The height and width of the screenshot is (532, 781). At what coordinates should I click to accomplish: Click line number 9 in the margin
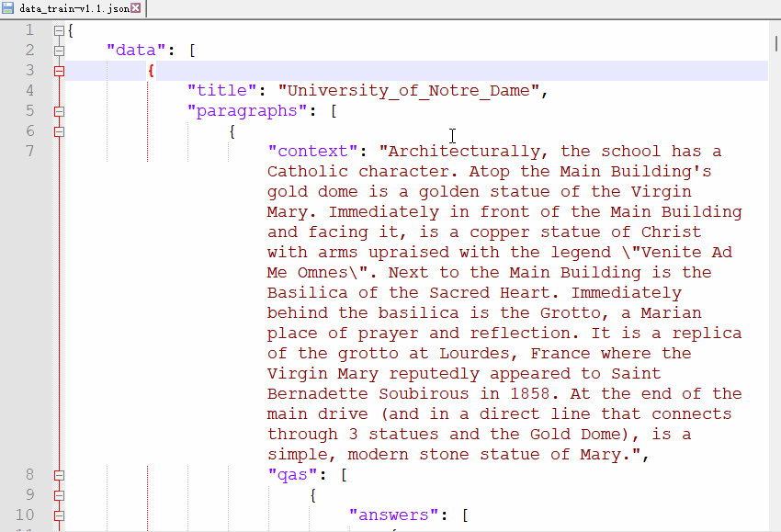30,494
